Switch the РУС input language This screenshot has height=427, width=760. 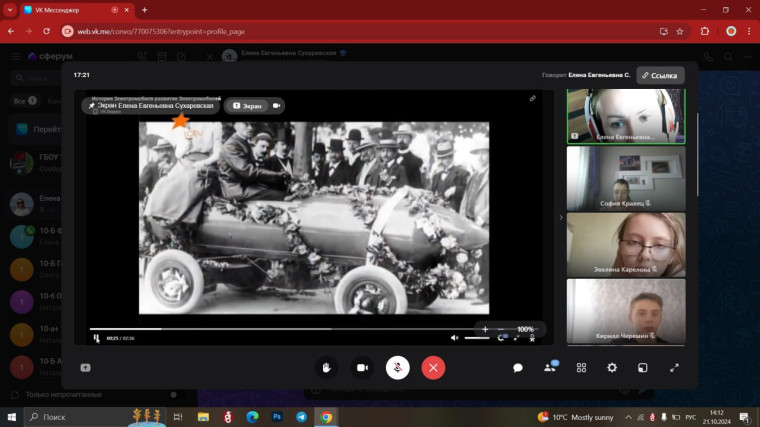click(x=691, y=417)
